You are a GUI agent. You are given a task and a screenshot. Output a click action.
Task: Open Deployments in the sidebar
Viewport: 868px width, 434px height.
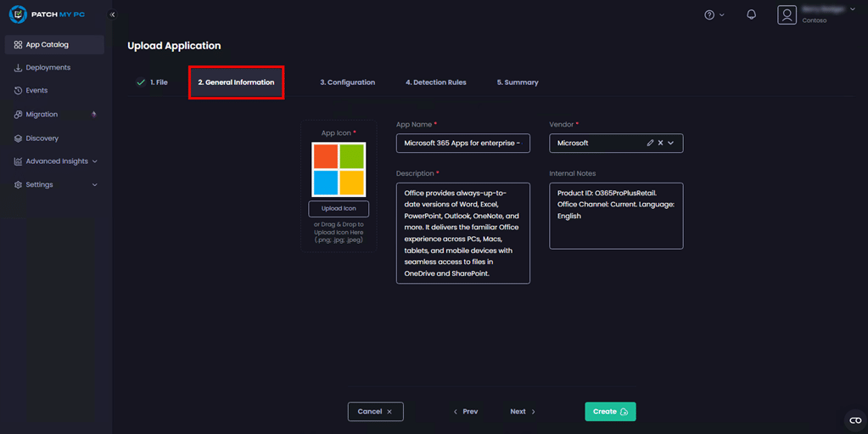[x=48, y=67]
